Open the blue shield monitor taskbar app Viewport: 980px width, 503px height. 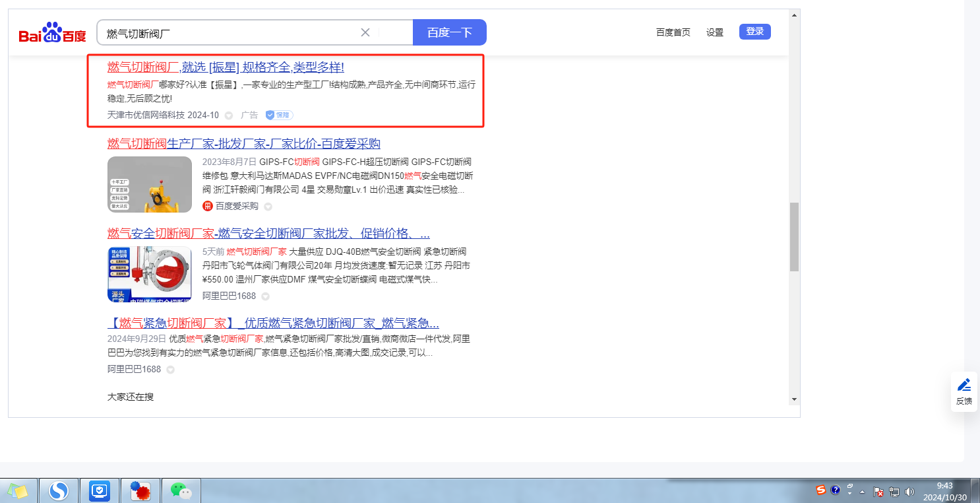(x=100, y=490)
